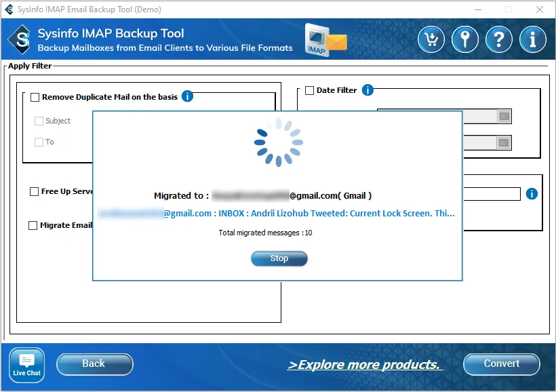The height and width of the screenshot is (392, 556).
Task: Open the key activation icon
Action: 465,40
